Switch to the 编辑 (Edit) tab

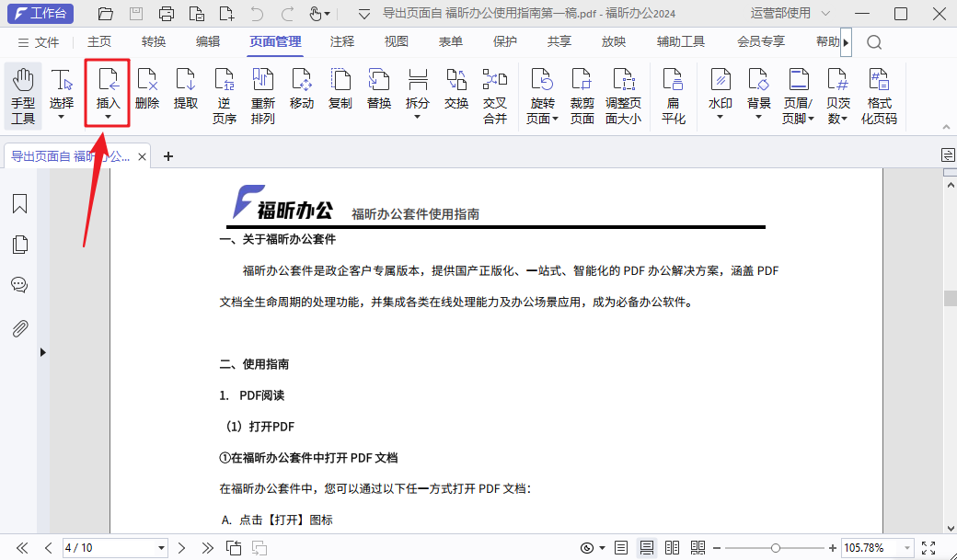208,41
